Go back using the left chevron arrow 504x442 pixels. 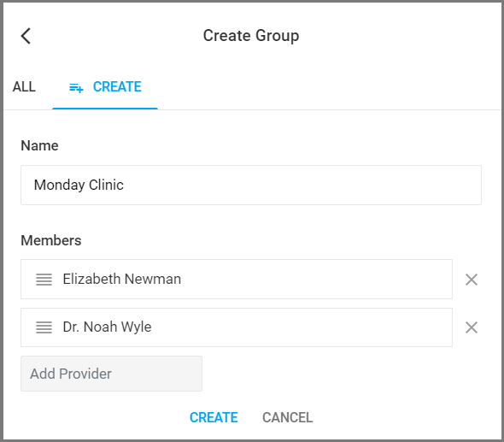pyautogui.click(x=26, y=36)
